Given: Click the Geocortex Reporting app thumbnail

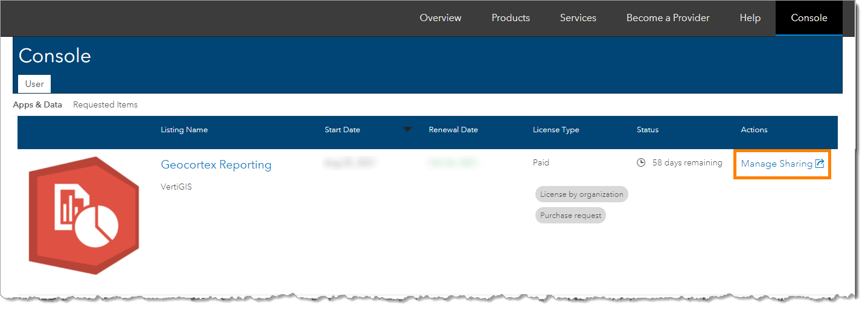Looking at the screenshot, I should pyautogui.click(x=84, y=216).
